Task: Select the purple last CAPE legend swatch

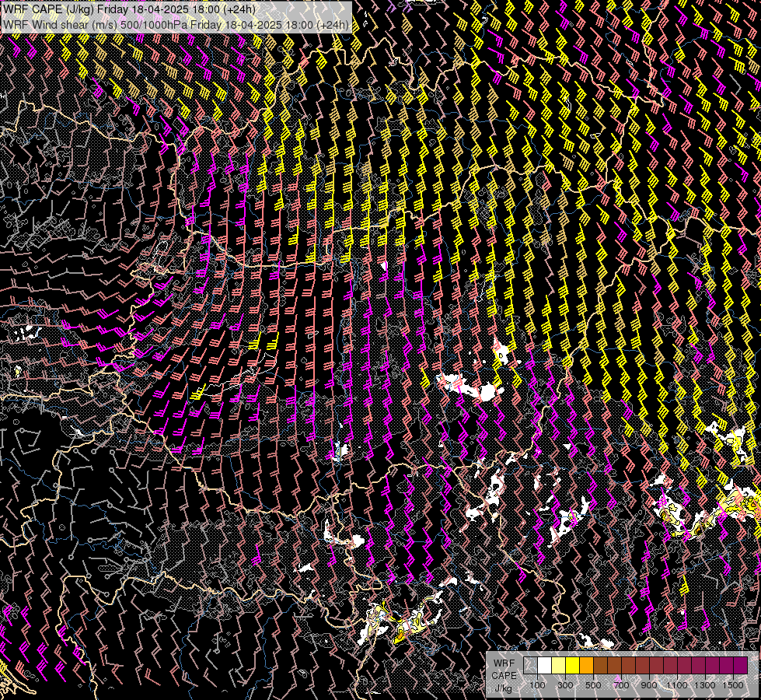Action: coord(741,665)
